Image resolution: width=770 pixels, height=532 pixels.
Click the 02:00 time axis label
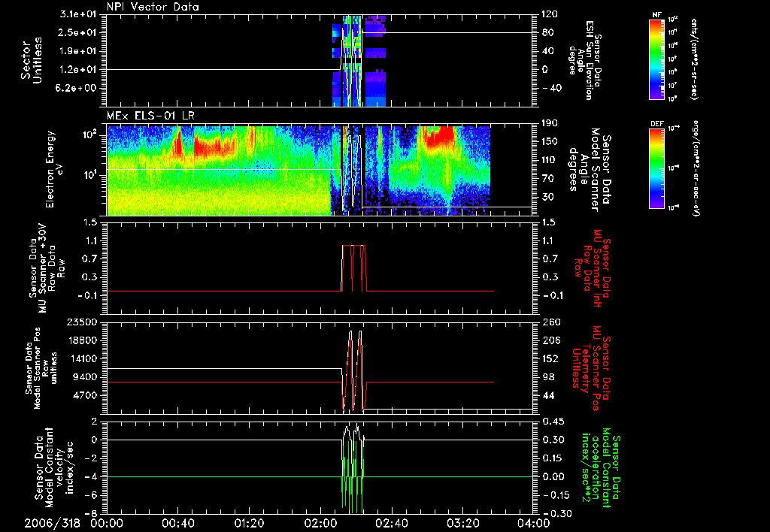coord(320,524)
